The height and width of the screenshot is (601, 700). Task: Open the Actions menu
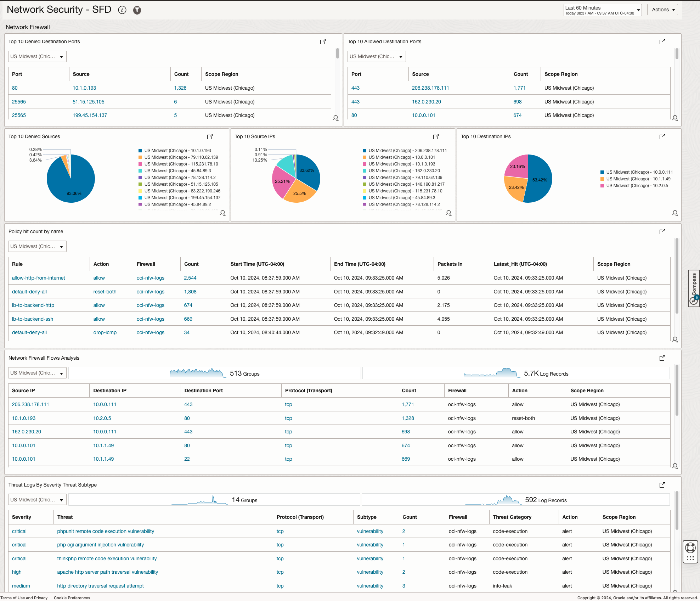[x=662, y=10]
